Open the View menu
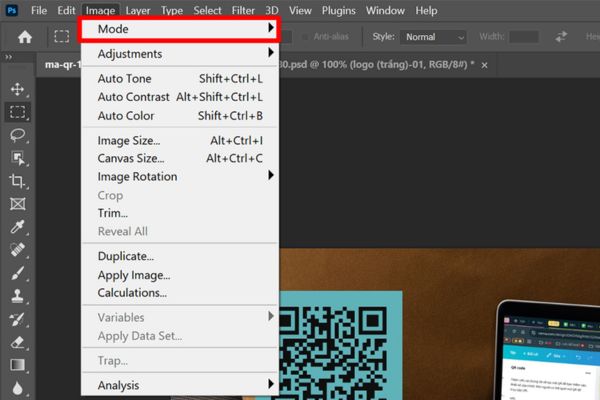The image size is (600, 400). tap(300, 10)
